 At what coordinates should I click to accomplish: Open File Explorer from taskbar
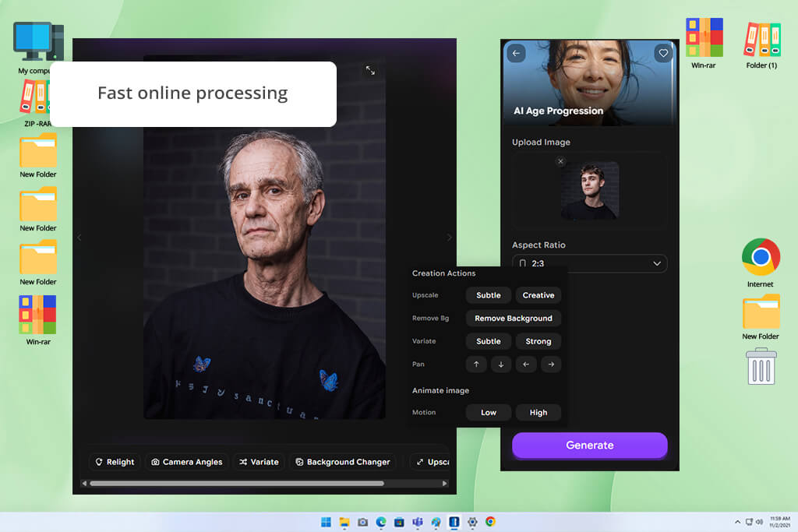click(344, 522)
